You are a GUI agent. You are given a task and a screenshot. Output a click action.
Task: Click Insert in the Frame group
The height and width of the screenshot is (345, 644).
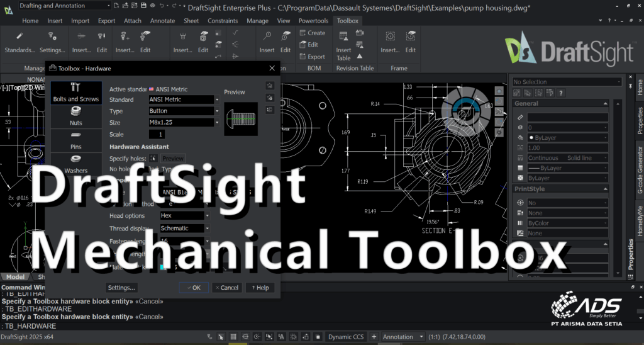pos(390,43)
